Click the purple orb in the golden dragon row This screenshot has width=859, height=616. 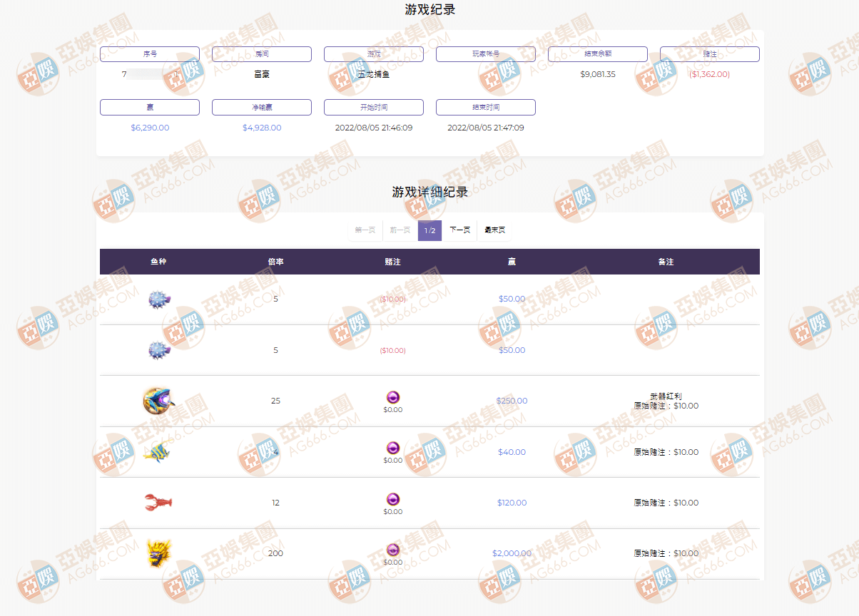(x=393, y=550)
